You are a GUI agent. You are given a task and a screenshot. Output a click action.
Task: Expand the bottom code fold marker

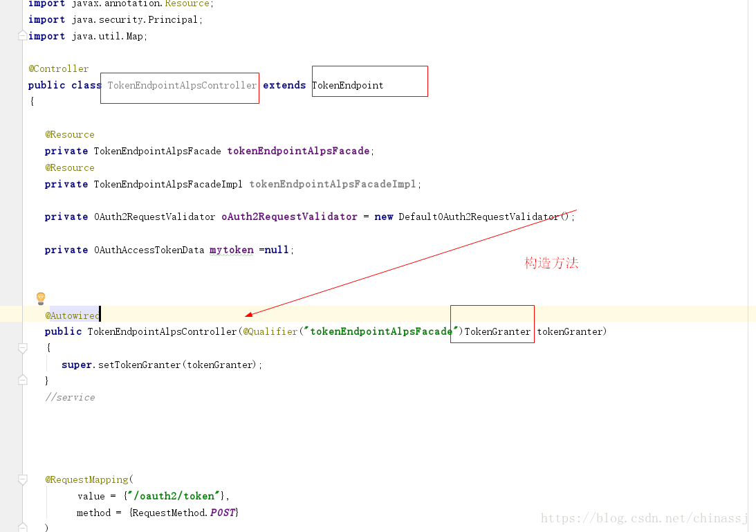coord(21,526)
